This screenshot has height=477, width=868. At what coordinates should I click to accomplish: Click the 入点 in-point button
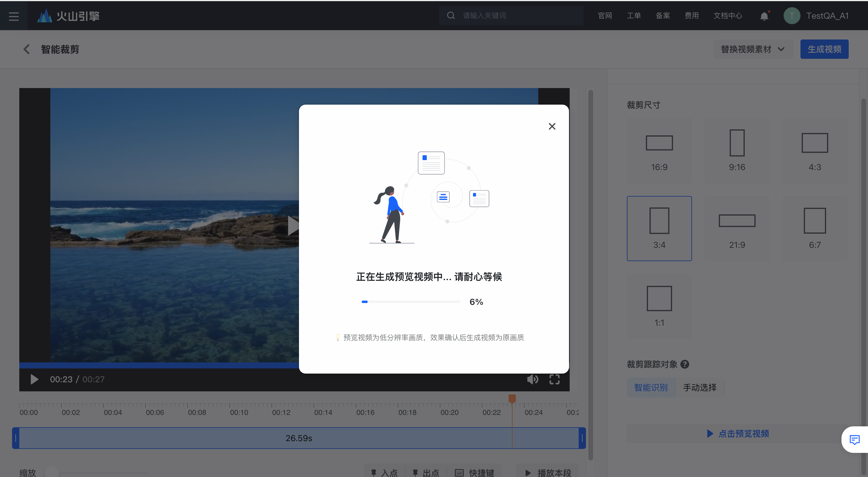(385, 472)
